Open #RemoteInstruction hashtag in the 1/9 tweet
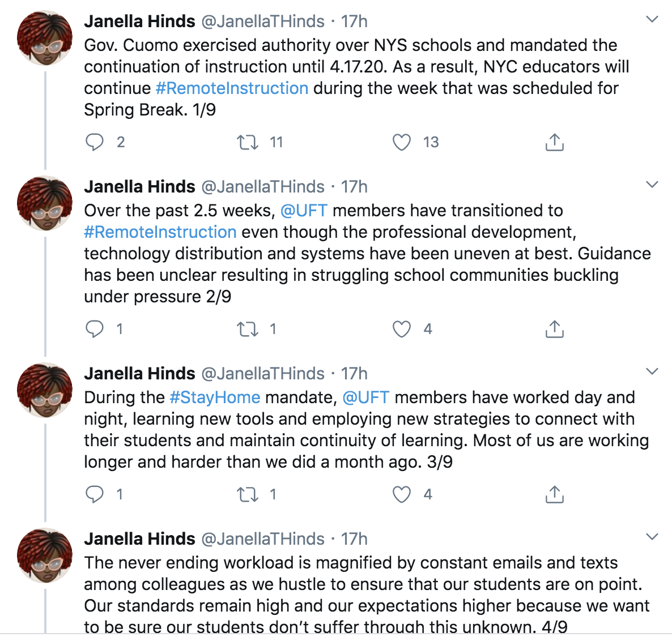The width and height of the screenshot is (672, 641). click(232, 88)
